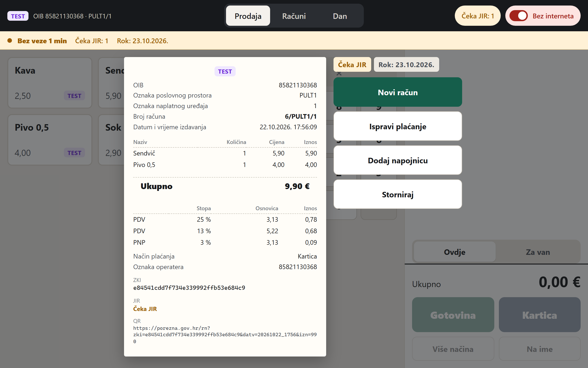The height and width of the screenshot is (368, 588).
Task: Click the Čeka JIR text under JIR
Action: [x=145, y=309]
